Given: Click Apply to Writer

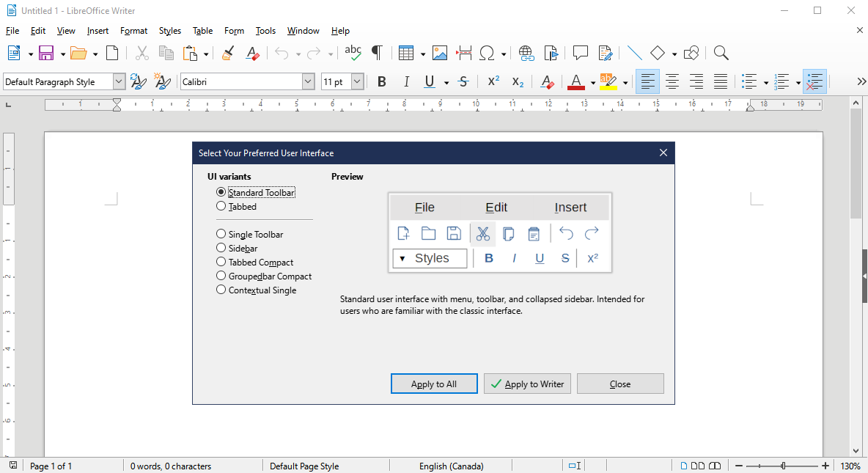Looking at the screenshot, I should coord(527,384).
